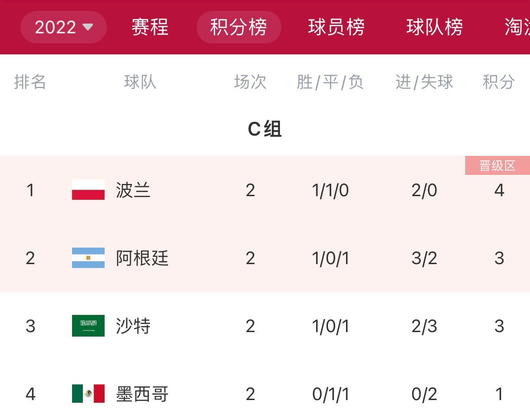
Task: Go to the 球队榜 tab
Action: coord(434,27)
